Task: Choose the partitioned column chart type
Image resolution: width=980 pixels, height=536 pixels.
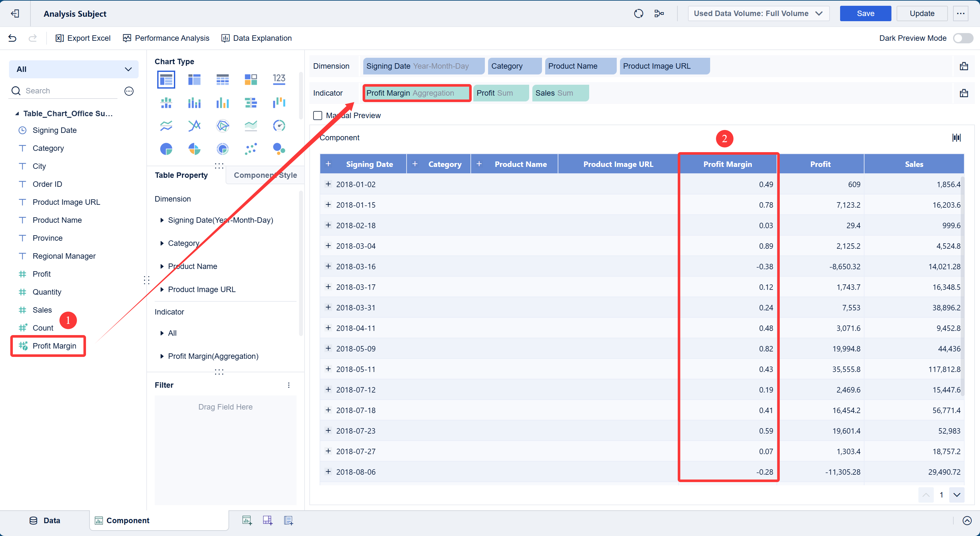Action: pyautogui.click(x=166, y=103)
